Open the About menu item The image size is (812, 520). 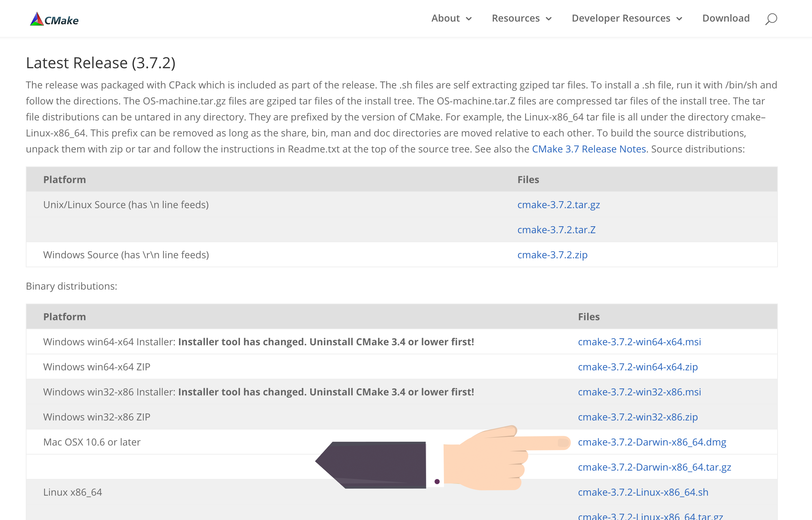click(x=445, y=18)
